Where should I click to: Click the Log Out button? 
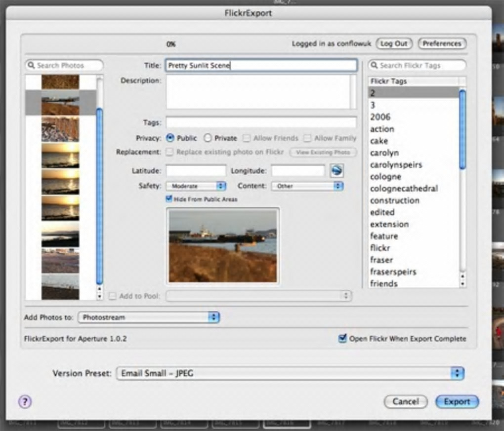(394, 43)
